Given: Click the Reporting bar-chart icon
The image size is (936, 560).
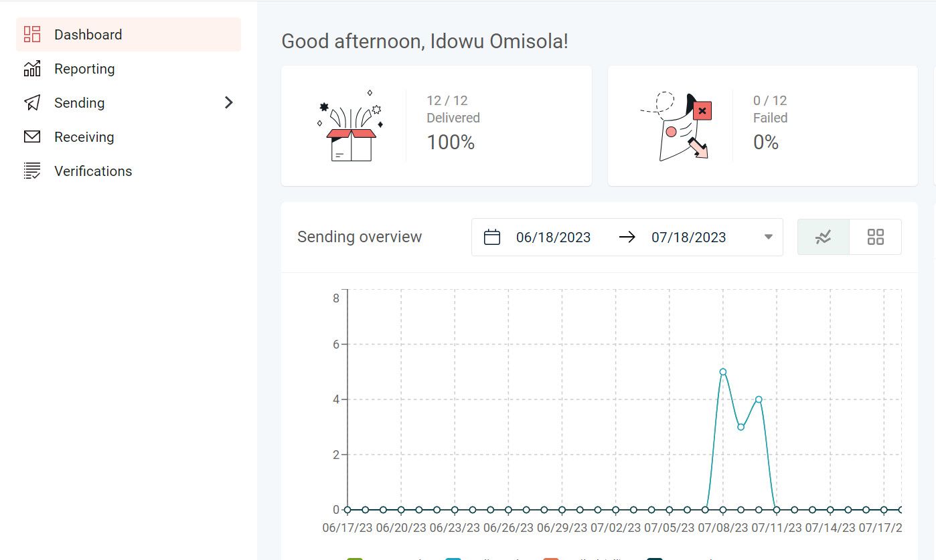Looking at the screenshot, I should [x=32, y=69].
